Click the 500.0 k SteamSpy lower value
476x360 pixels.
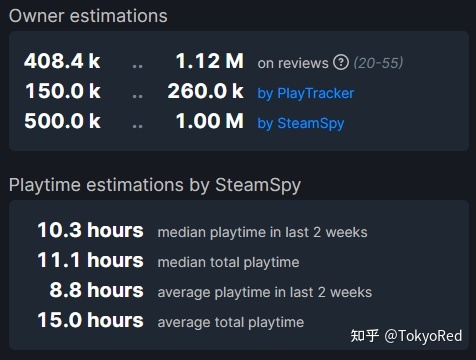pos(62,121)
